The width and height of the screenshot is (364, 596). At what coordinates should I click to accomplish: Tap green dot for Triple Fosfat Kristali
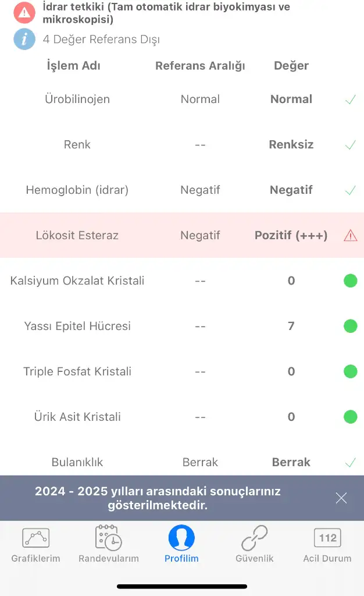pos(350,371)
